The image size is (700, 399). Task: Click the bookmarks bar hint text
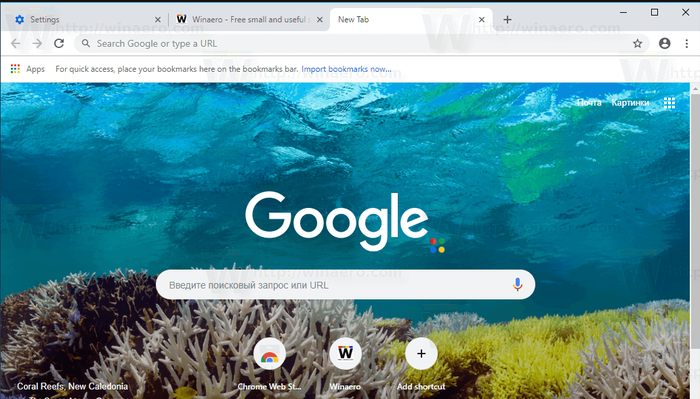[x=177, y=69]
